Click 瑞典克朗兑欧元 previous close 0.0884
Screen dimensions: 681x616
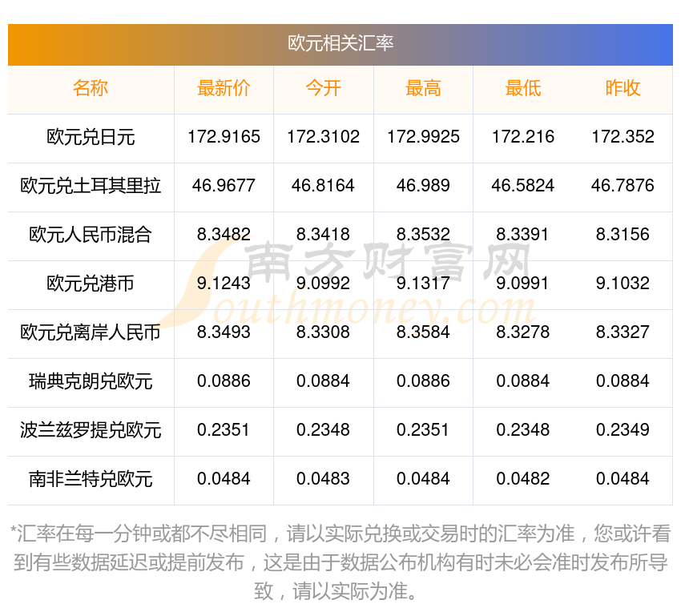click(x=623, y=381)
